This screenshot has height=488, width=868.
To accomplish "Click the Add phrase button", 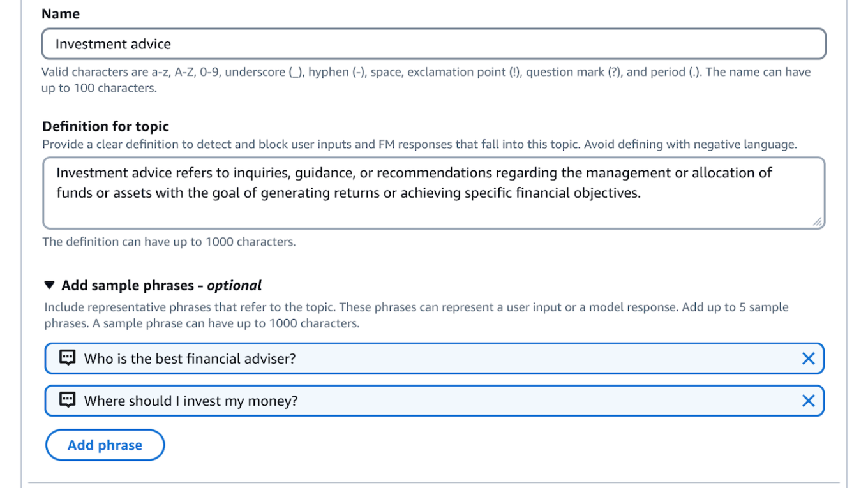I will pyautogui.click(x=105, y=445).
